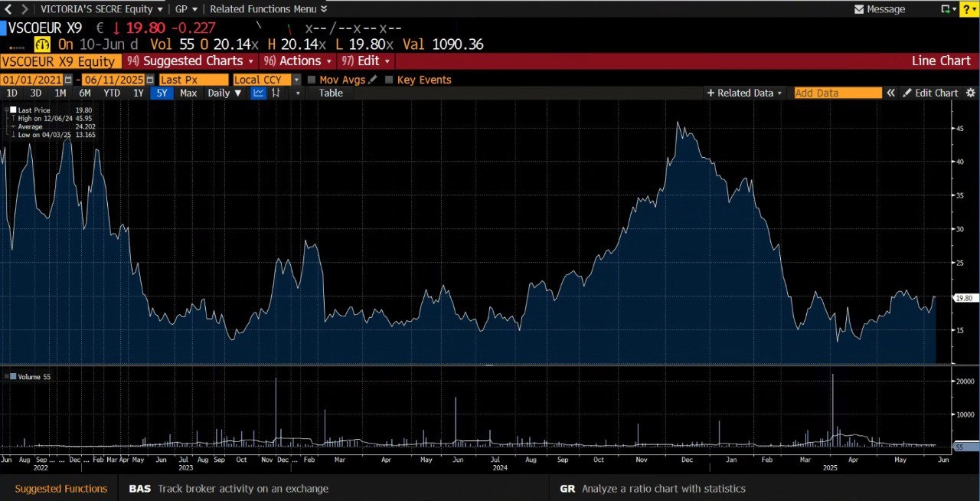
Task: Select the 6M time range
Action: coord(85,93)
